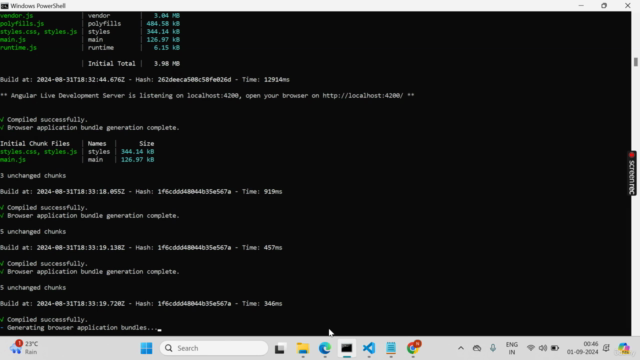This screenshot has height=360, width=640.
Task: Click the 'Time: 457ms' text
Action: click(x=262, y=247)
